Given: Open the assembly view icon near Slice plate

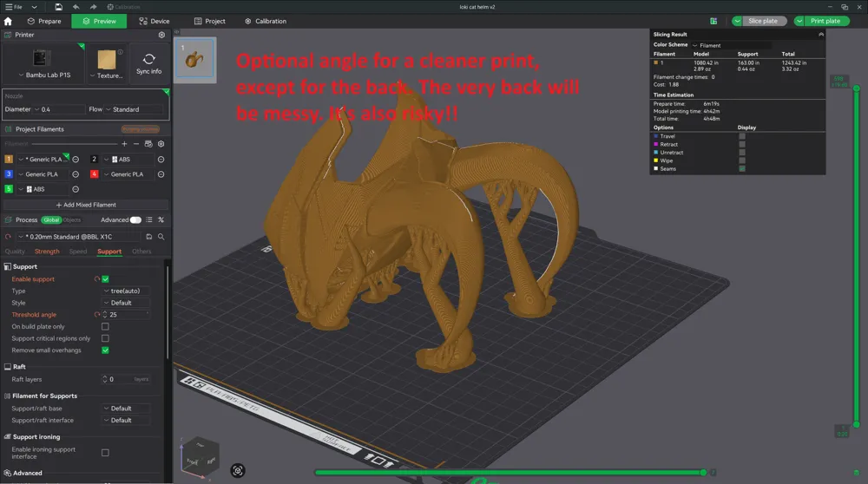Looking at the screenshot, I should pos(713,21).
